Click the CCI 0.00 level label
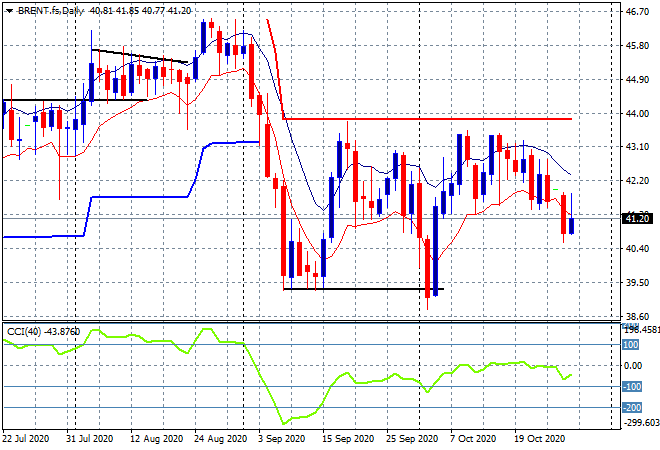This screenshot has width=660, height=450. pos(633,365)
